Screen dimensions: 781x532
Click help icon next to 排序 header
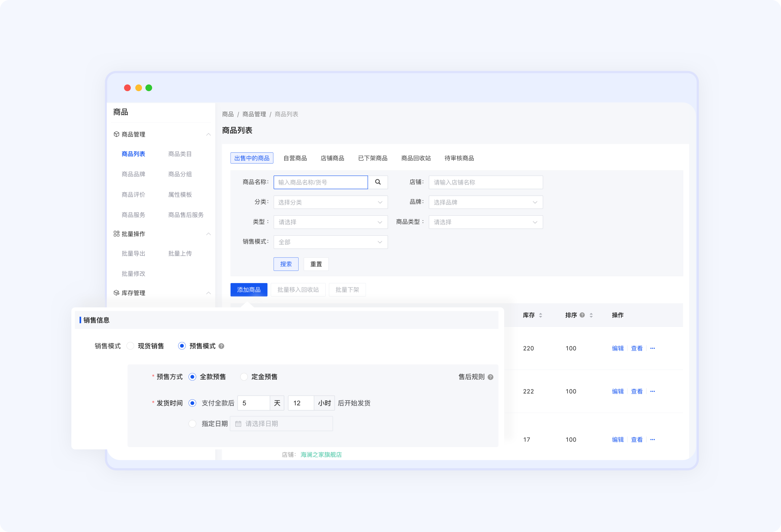pyautogui.click(x=582, y=315)
